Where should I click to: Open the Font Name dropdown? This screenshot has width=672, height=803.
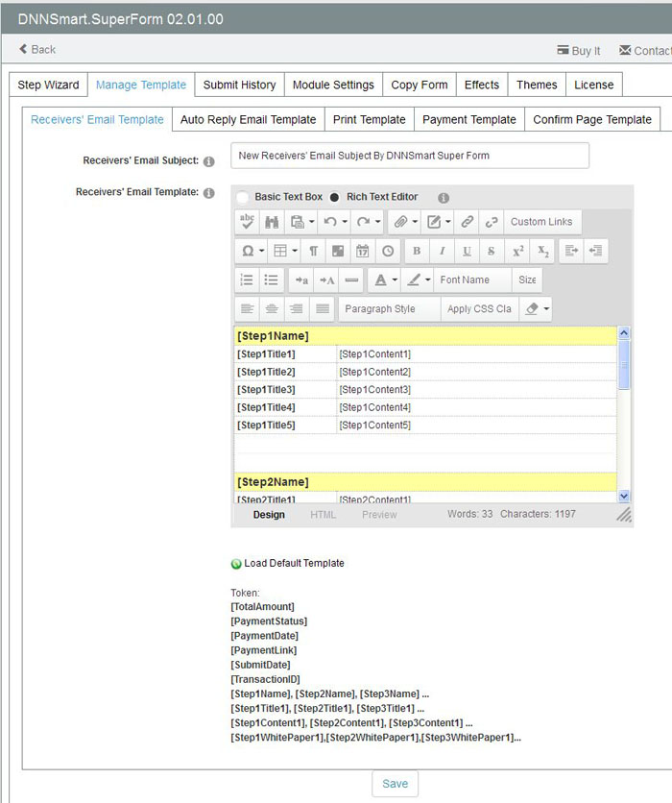[x=472, y=280]
